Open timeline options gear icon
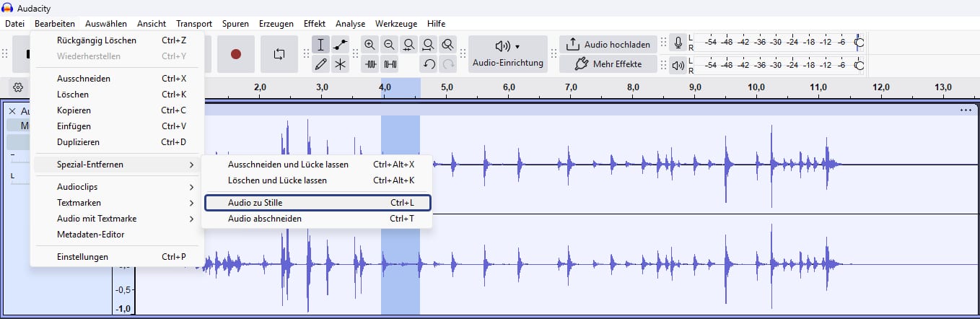The height and width of the screenshot is (319, 980). (x=18, y=87)
